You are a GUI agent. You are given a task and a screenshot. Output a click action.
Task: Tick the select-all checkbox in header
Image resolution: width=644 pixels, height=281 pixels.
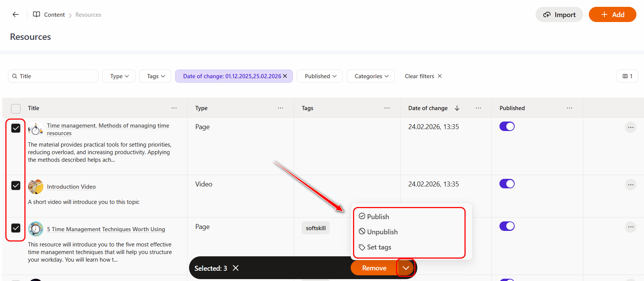pyautogui.click(x=16, y=109)
